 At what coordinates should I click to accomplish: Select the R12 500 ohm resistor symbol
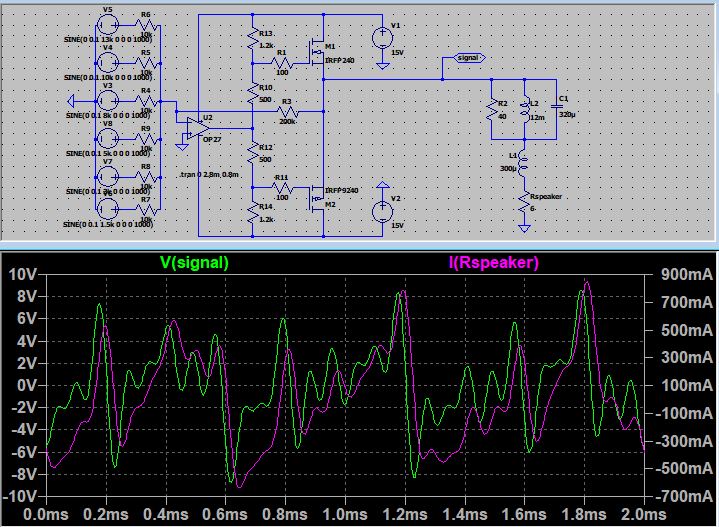tap(253, 153)
